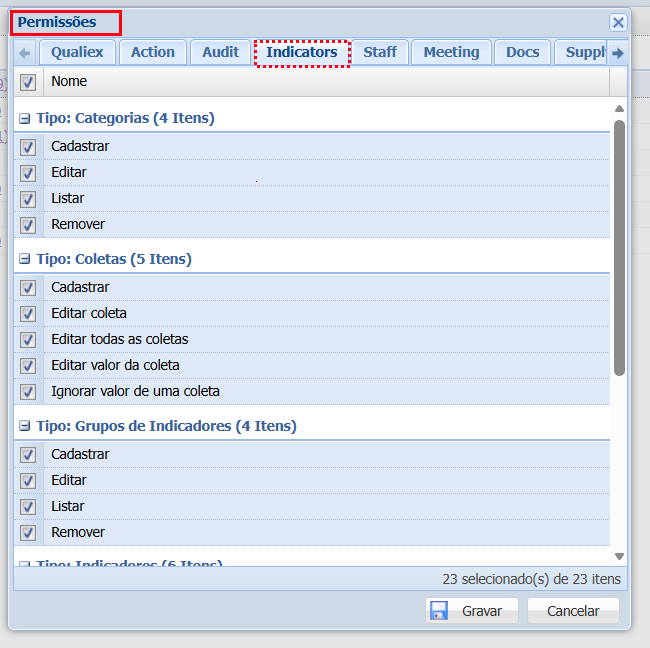Collapse the Tipo: Categorias group

(25, 119)
